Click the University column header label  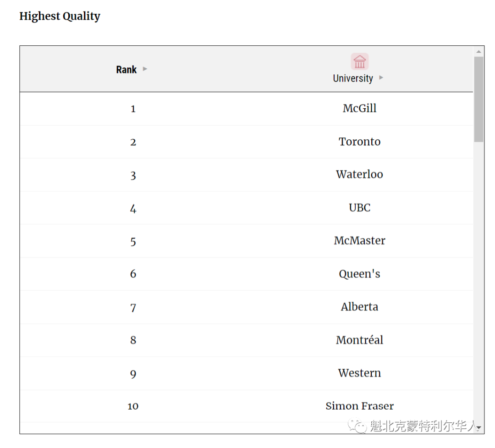pyautogui.click(x=353, y=78)
